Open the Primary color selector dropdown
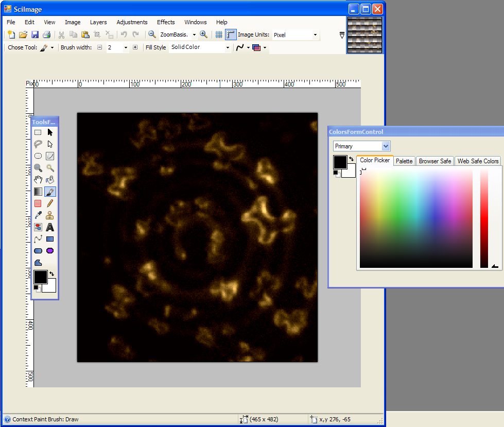The width and height of the screenshot is (504, 427). click(386, 146)
